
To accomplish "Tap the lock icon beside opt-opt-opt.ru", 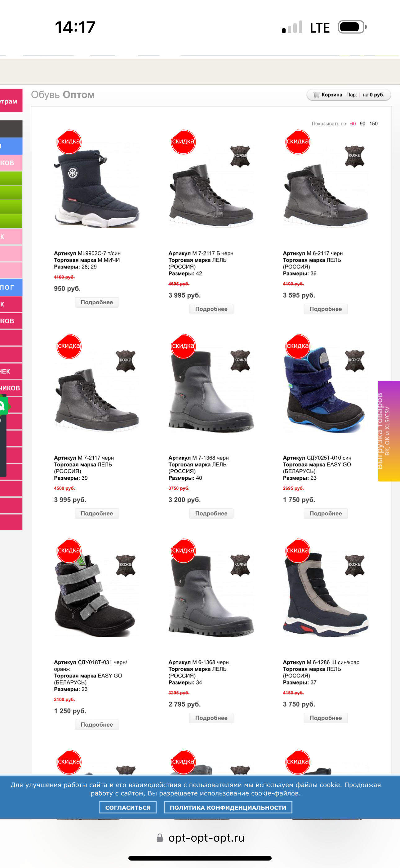I will (x=160, y=838).
